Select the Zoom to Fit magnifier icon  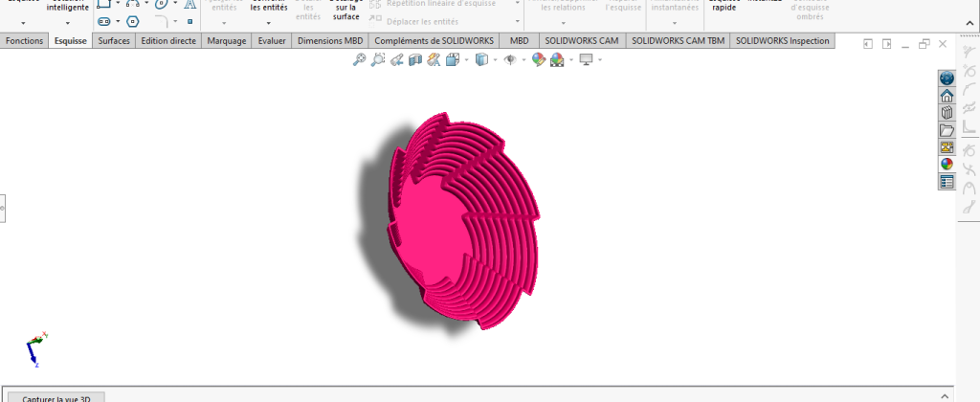click(360, 60)
